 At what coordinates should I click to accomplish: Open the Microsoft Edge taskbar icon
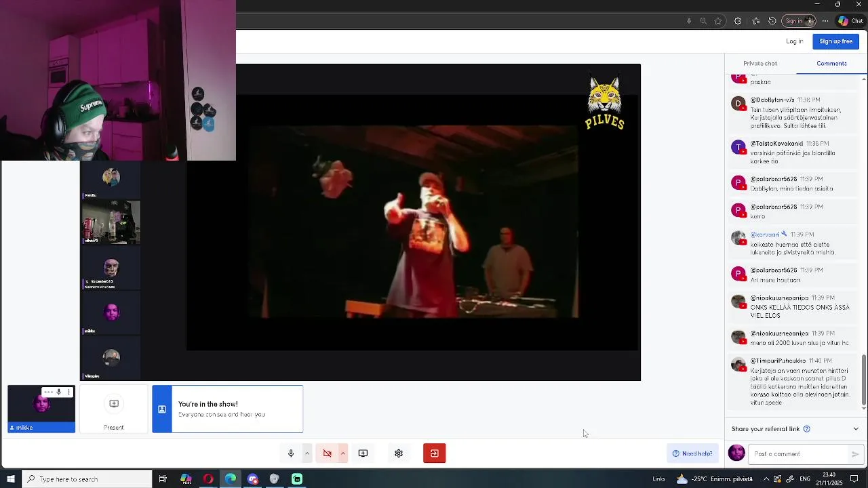click(231, 479)
